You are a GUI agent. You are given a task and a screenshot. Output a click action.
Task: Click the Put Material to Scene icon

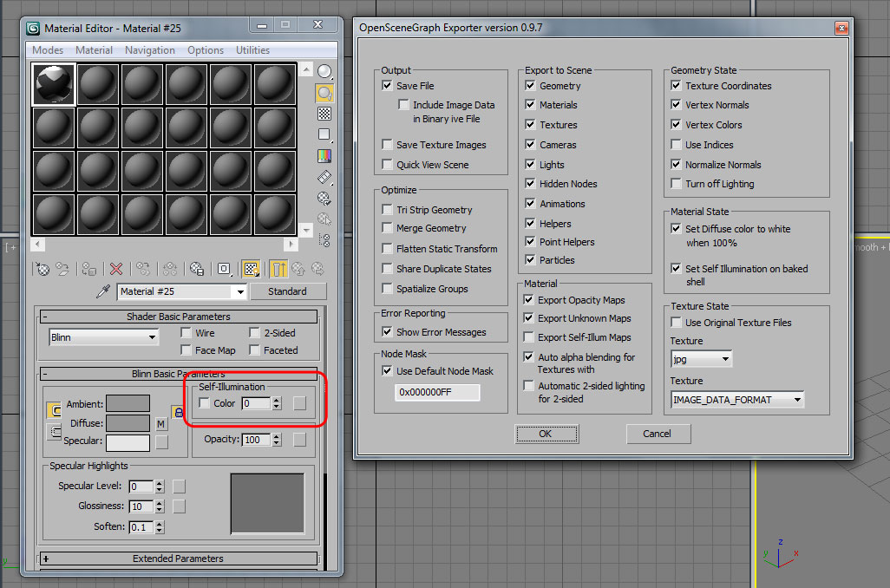tap(62, 269)
